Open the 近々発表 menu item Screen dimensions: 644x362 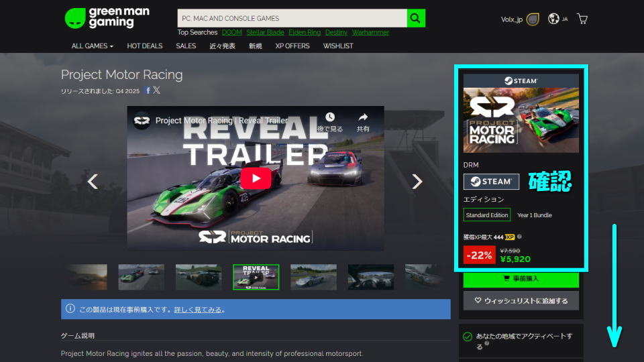222,46
